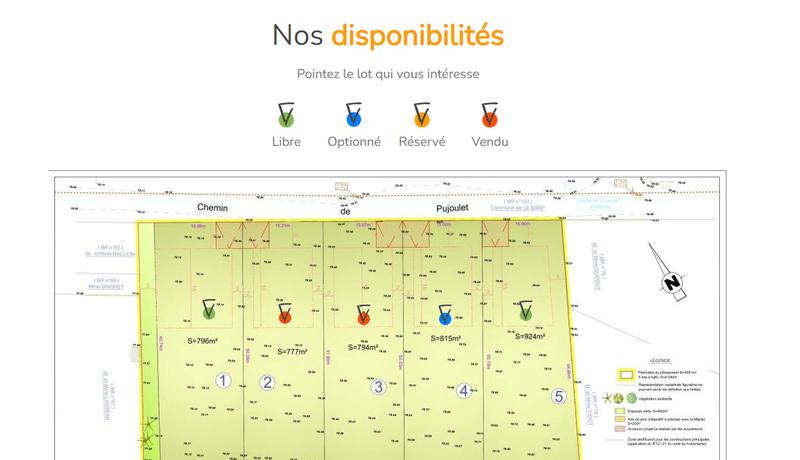Click the red Vendu legend icon
This screenshot has width=800, height=460.
pyautogui.click(x=489, y=116)
